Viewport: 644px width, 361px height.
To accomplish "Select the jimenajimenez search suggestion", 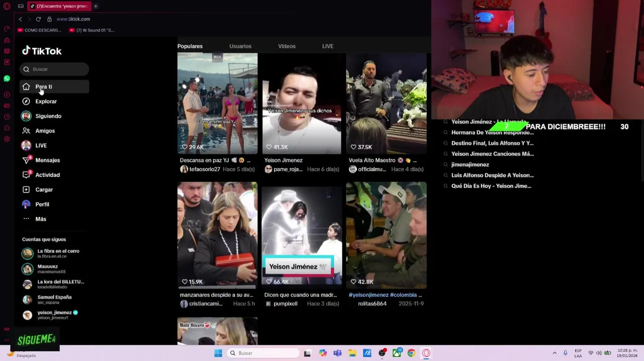I will pos(470,164).
